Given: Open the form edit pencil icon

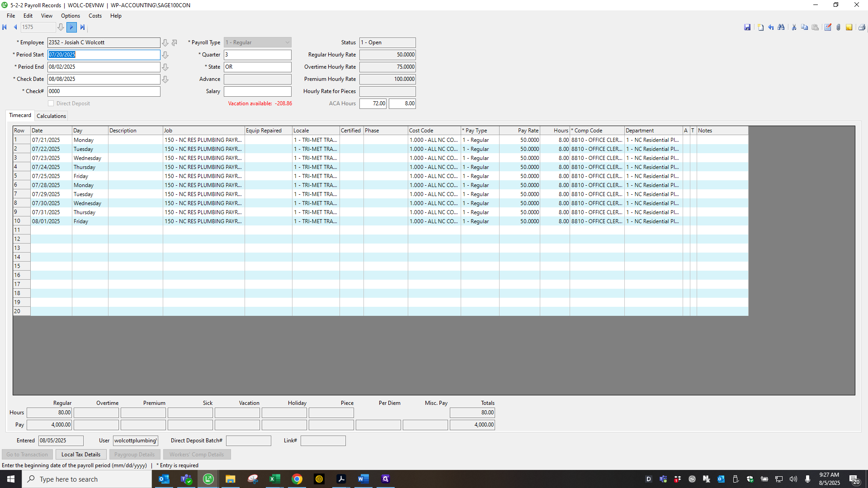Looking at the screenshot, I should [828, 28].
